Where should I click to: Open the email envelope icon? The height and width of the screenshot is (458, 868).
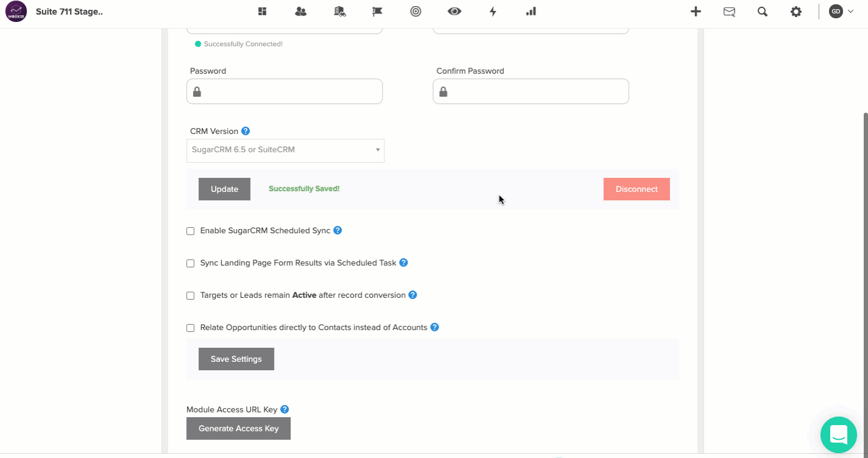[729, 11]
